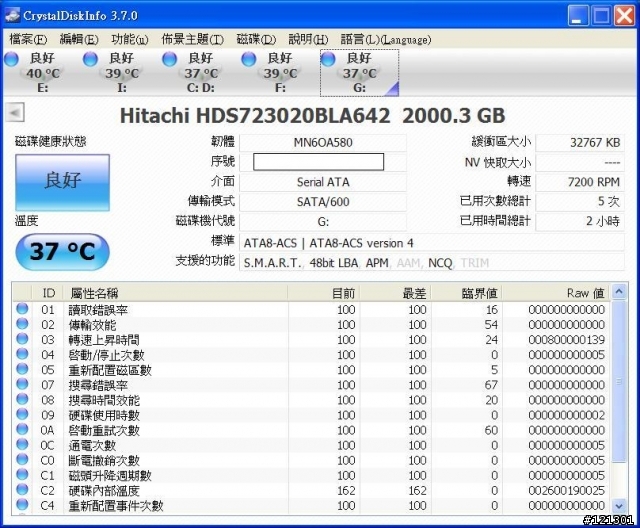Image resolution: width=640 pixels, height=528 pixels.
Task: Select the 轉速上昇時間 attribute row
Action: coord(311,340)
